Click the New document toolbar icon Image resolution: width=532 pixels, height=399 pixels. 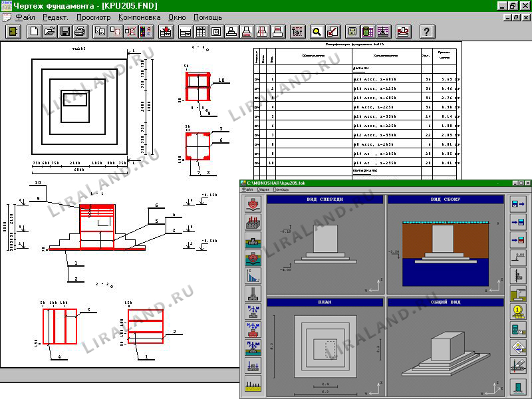click(33, 31)
